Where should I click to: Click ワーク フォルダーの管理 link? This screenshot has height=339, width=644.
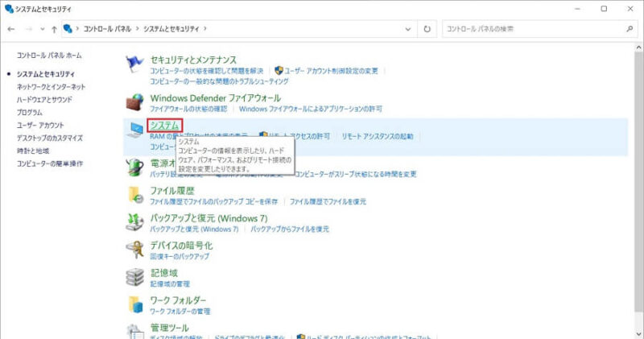point(180,311)
